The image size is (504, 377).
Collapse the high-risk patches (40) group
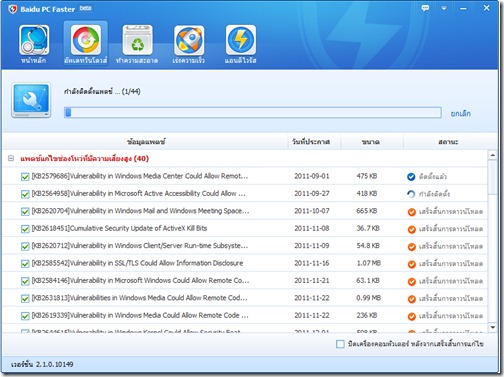11,158
